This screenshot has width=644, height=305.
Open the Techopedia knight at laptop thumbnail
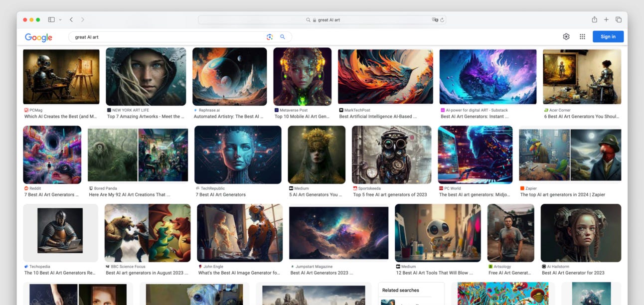61,233
